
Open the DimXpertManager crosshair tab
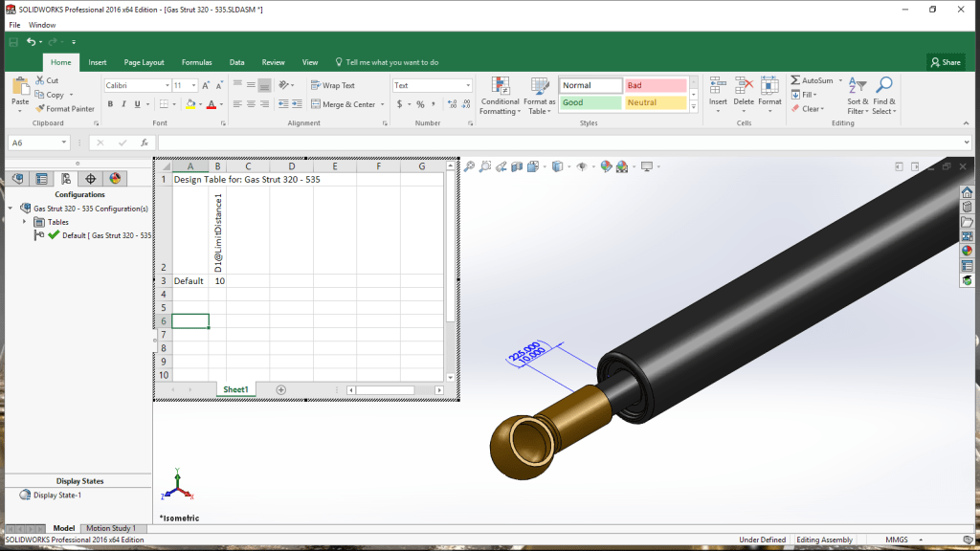coord(90,178)
